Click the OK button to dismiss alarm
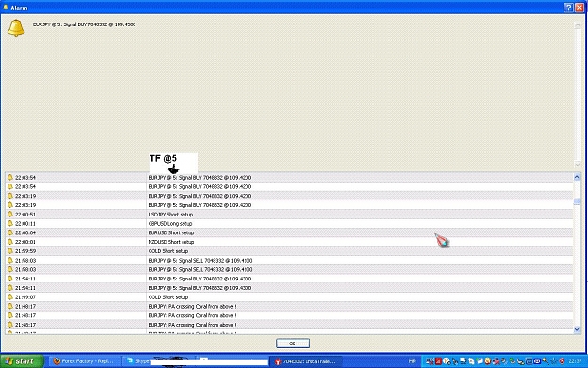588x368 pixels. point(293,344)
